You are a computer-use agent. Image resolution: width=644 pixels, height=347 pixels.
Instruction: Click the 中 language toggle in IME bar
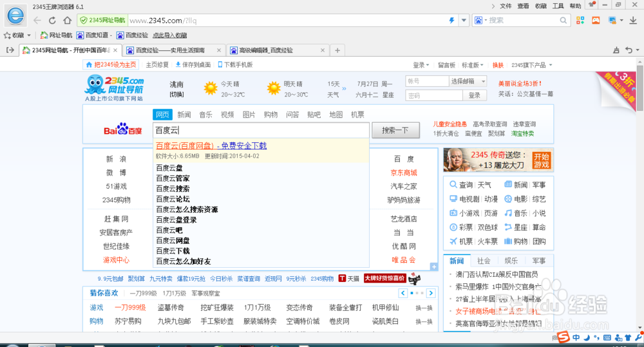coord(576,337)
